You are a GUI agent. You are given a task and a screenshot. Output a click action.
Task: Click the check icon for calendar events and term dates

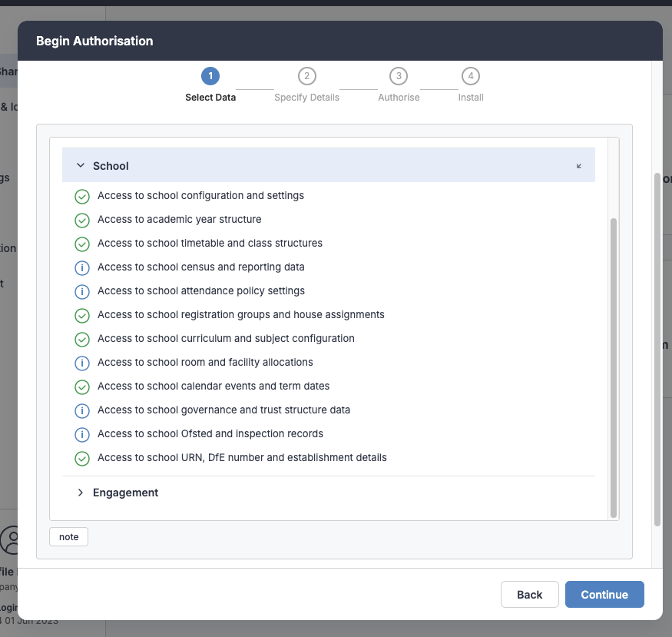[x=82, y=387]
